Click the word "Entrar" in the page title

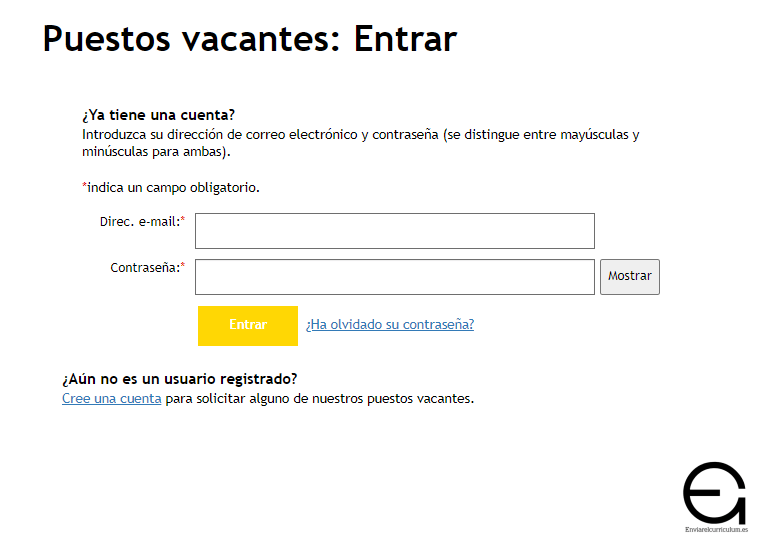tap(405, 38)
